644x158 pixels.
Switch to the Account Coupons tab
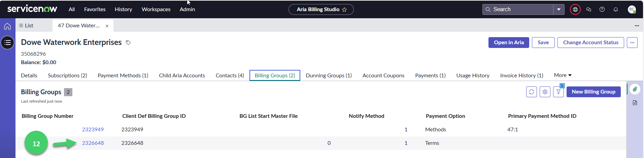383,76
